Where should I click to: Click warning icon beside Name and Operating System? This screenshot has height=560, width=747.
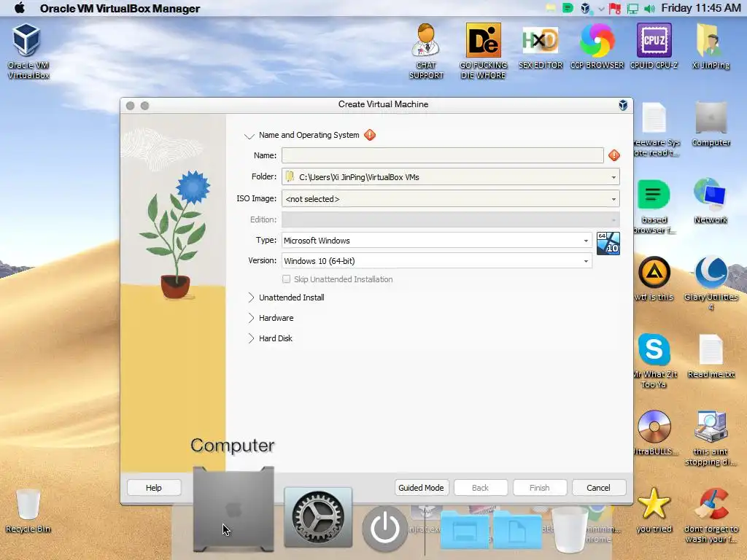370,135
